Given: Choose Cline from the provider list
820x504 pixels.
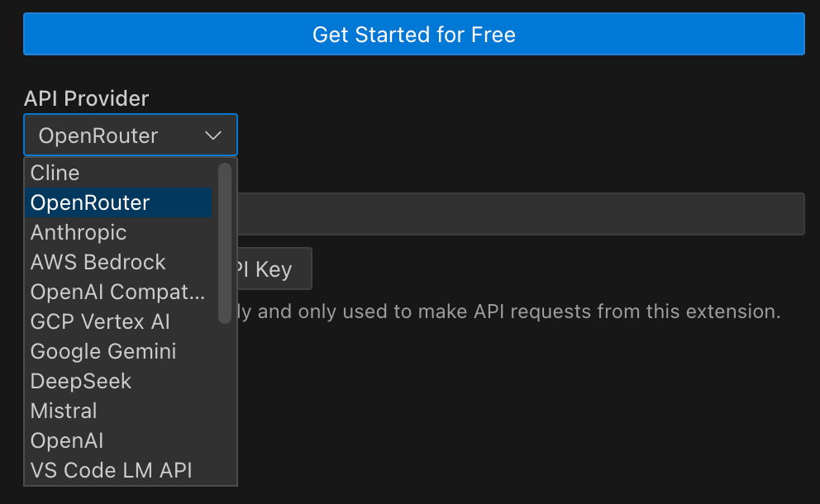Looking at the screenshot, I should 118,173.
